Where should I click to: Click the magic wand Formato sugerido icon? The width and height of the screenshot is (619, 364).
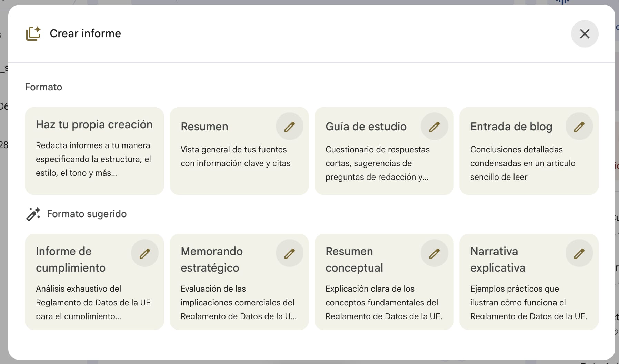tap(33, 214)
